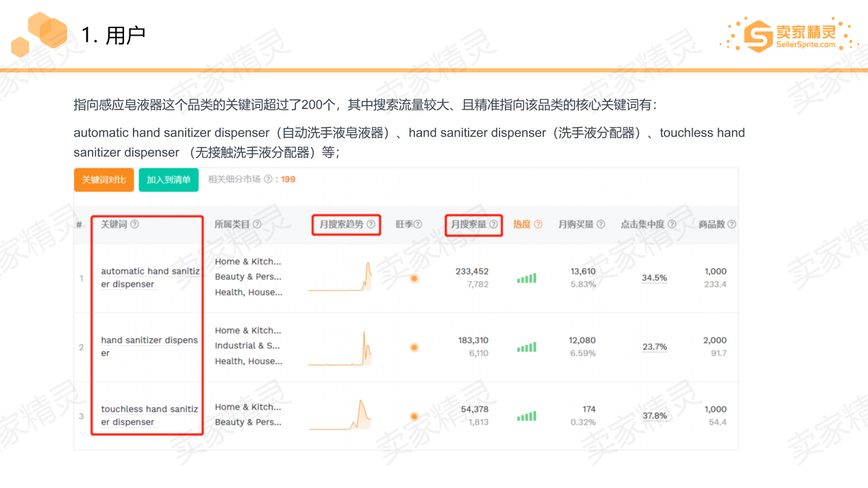Viewport: 868px width, 488px height.
Task: Click the 加入到清单 green button
Action: pos(169,179)
